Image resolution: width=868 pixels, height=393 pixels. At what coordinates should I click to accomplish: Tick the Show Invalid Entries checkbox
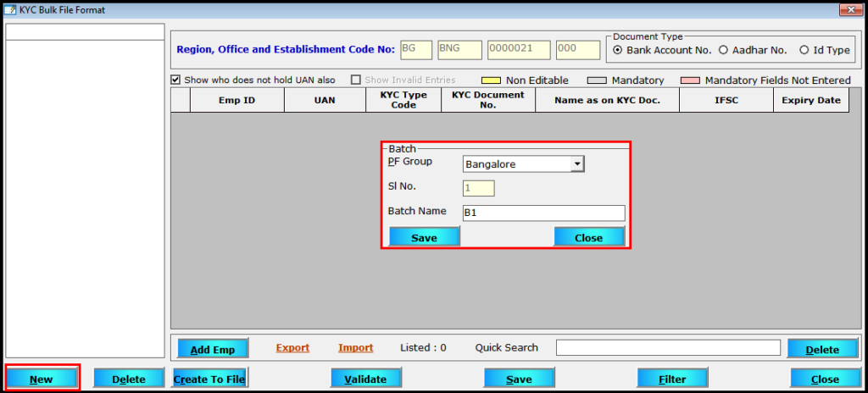pyautogui.click(x=356, y=80)
